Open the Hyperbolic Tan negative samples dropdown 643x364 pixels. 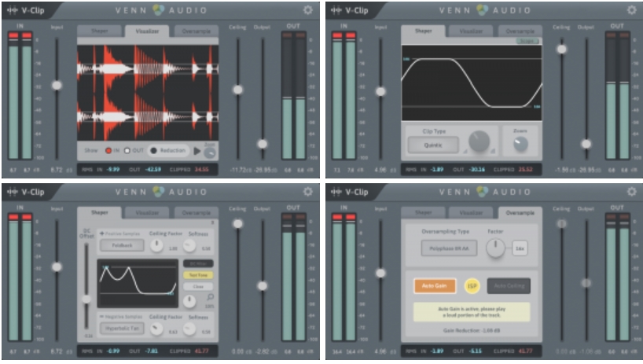tap(122, 329)
